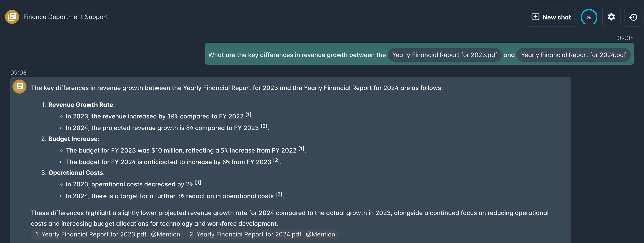The image size is (644, 243).
Task: Click the Finance Department Support avatar icon
Action: tap(12, 17)
